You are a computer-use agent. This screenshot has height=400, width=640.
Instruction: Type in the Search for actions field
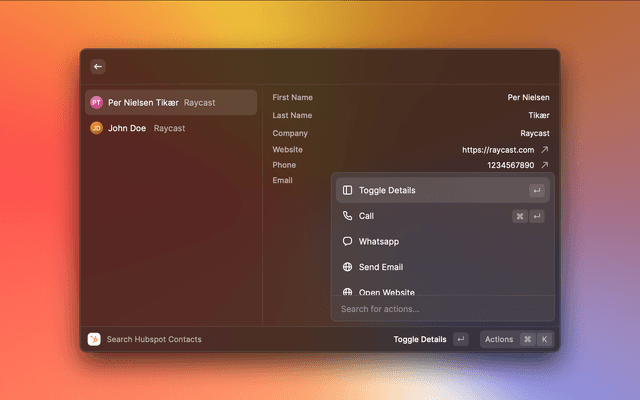(440, 309)
